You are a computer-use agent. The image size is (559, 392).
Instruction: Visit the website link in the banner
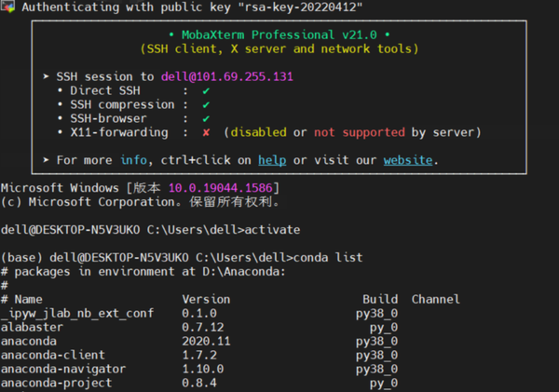click(x=408, y=160)
